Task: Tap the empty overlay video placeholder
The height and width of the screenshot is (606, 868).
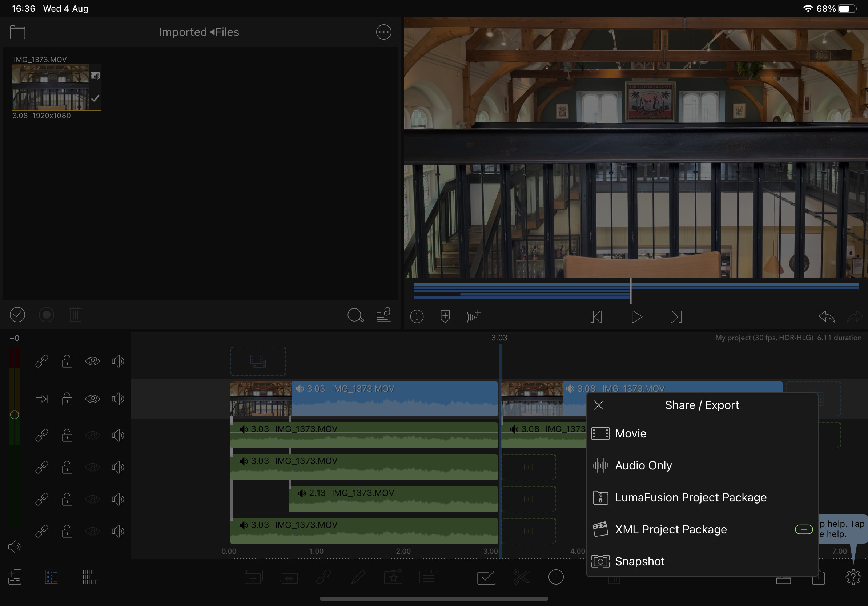Action: tap(258, 361)
